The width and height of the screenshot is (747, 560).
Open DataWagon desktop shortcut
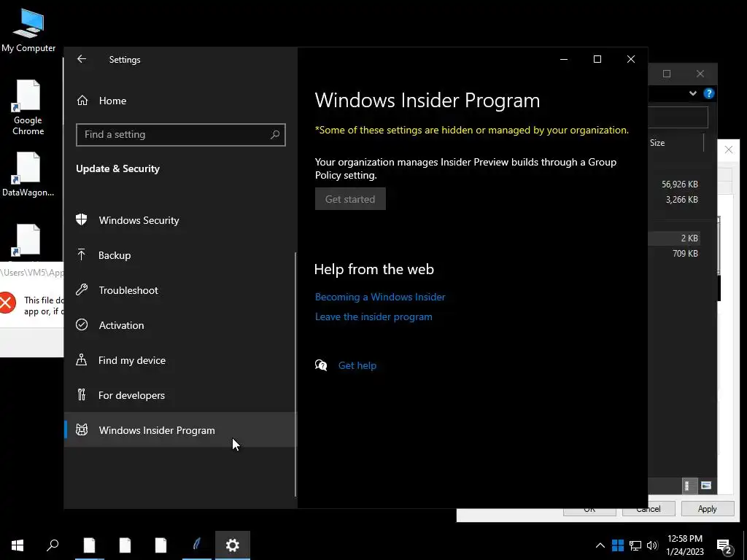[28, 174]
